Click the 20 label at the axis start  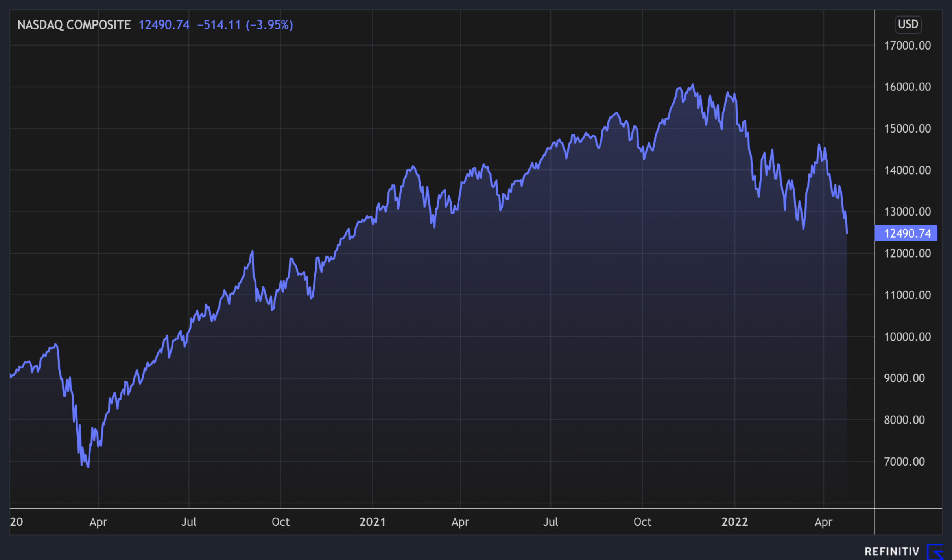17,522
